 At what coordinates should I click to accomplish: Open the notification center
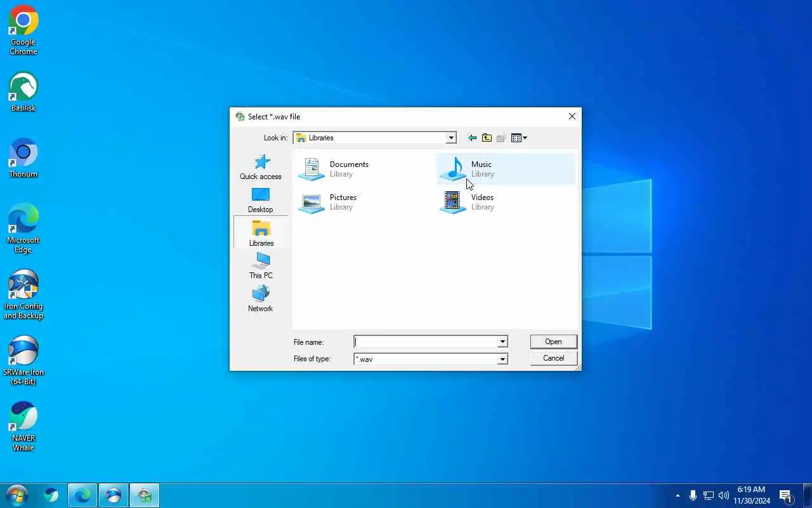click(x=787, y=495)
